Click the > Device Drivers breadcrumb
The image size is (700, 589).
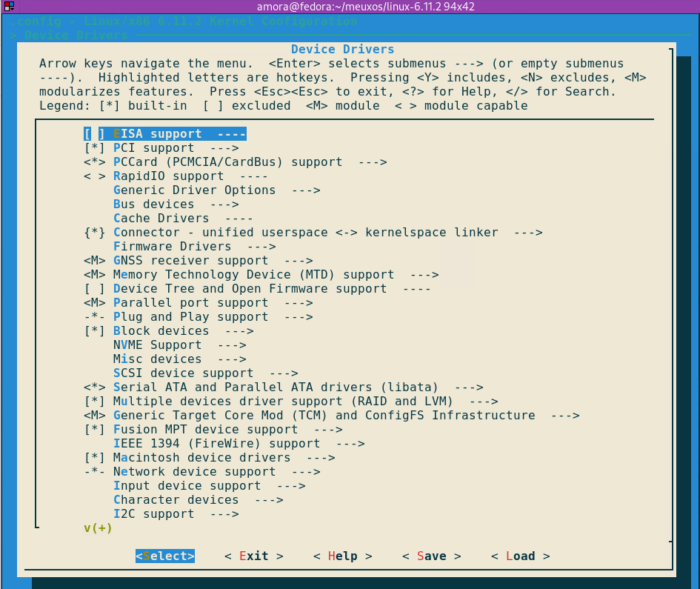tap(69, 35)
